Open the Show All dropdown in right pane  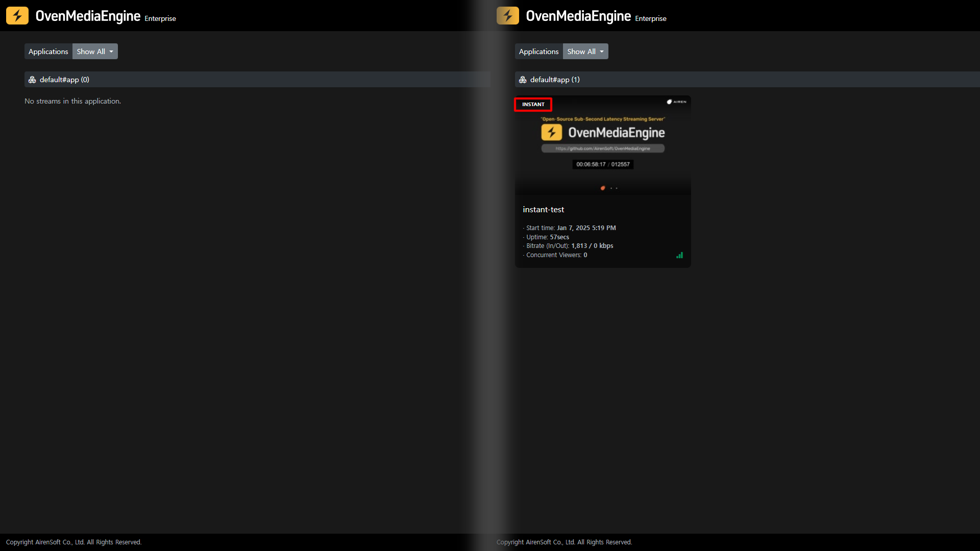pyautogui.click(x=585, y=52)
